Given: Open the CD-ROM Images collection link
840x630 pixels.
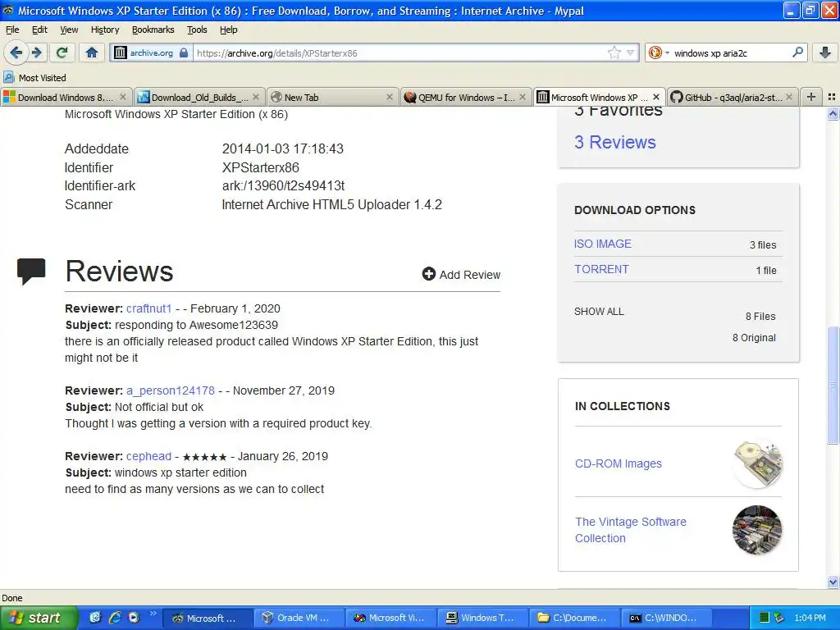Looking at the screenshot, I should coord(619,463).
